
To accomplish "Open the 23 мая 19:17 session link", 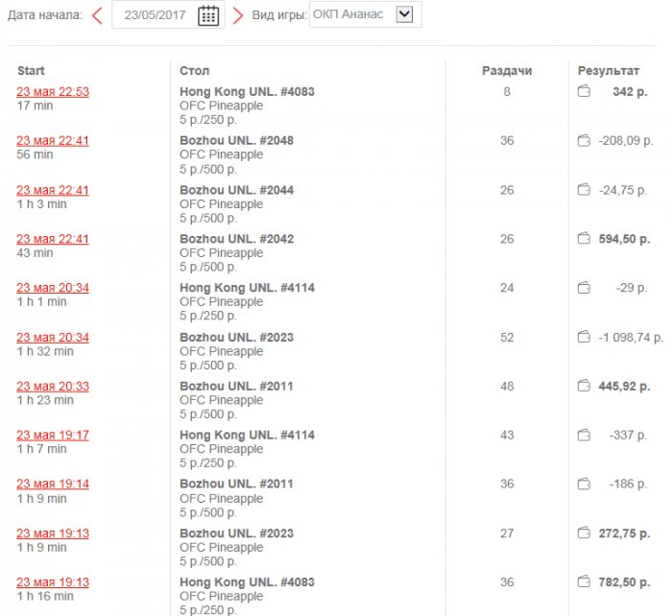I will tap(53, 435).
